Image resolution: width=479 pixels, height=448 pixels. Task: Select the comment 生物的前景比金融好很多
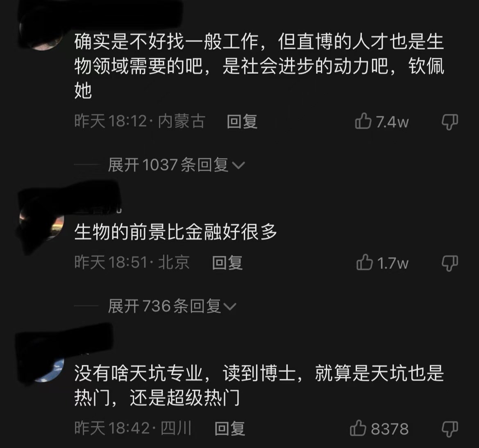click(x=175, y=231)
